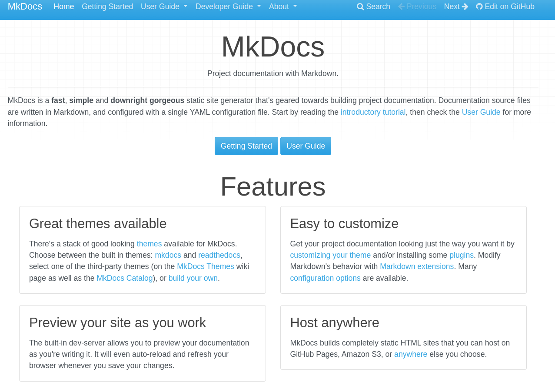The height and width of the screenshot is (392, 555).
Task: Open Getting Started in the navbar
Action: click(107, 7)
